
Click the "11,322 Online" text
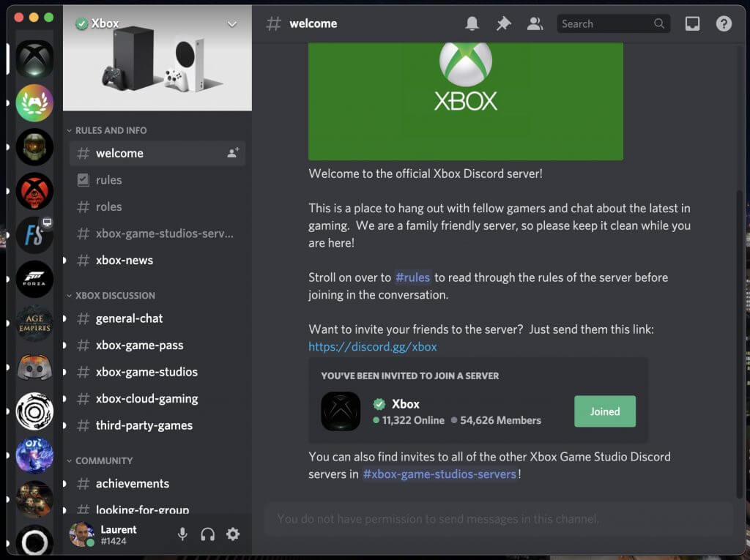(x=413, y=420)
